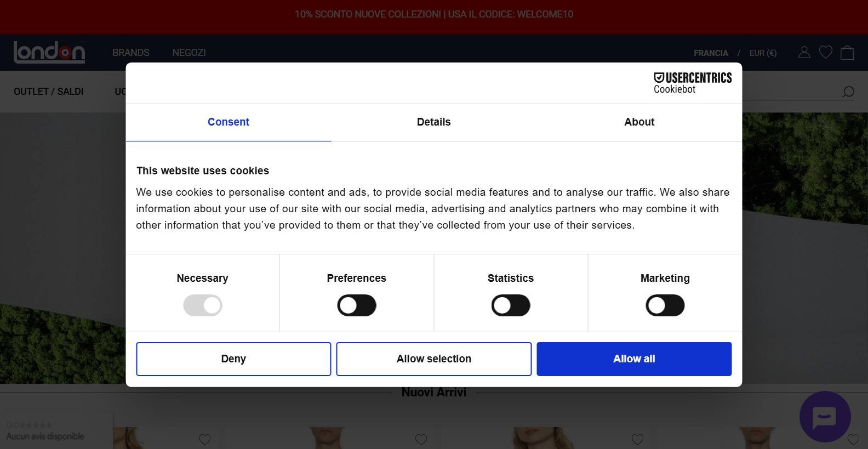Image resolution: width=868 pixels, height=449 pixels.
Task: Open the chat support bubble
Action: (825, 417)
